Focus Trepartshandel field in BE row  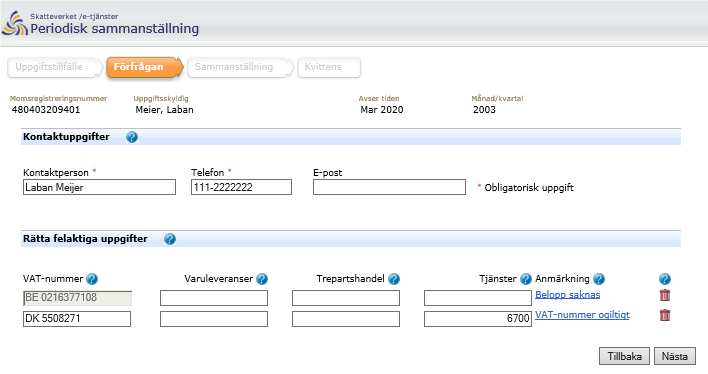pos(346,298)
